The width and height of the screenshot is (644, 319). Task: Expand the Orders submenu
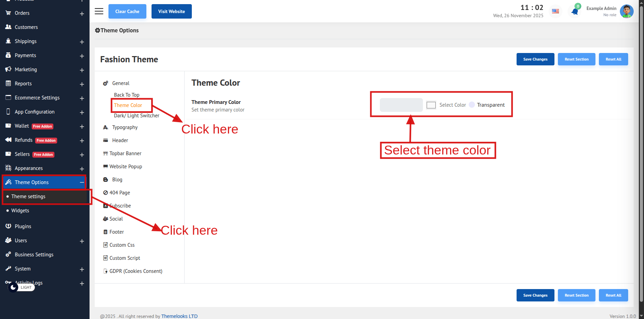82,13
